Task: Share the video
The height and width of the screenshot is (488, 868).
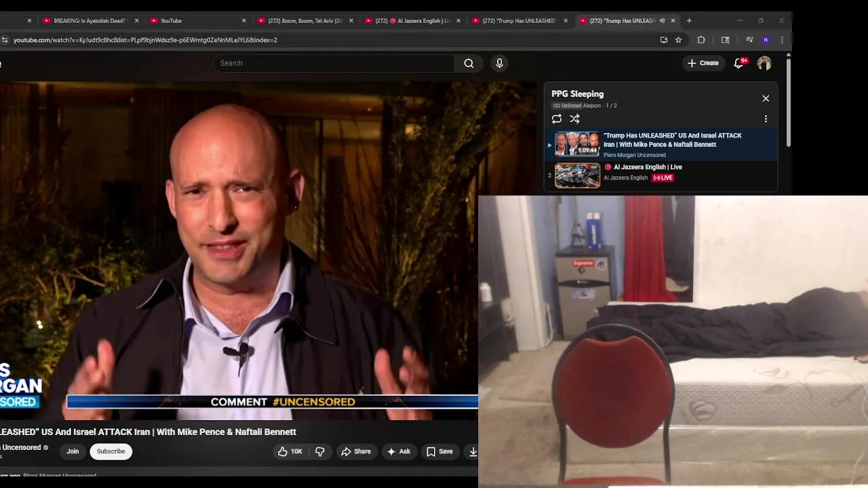Action: pyautogui.click(x=356, y=451)
